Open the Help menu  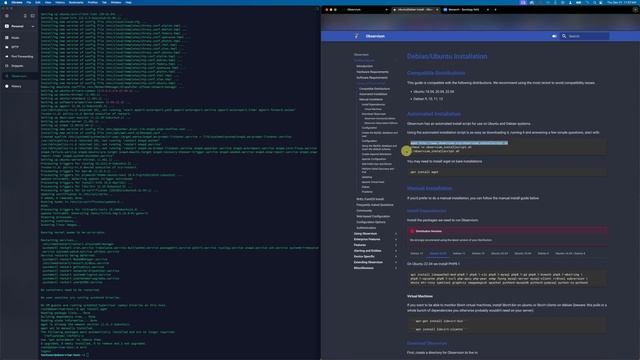click(x=129, y=2)
